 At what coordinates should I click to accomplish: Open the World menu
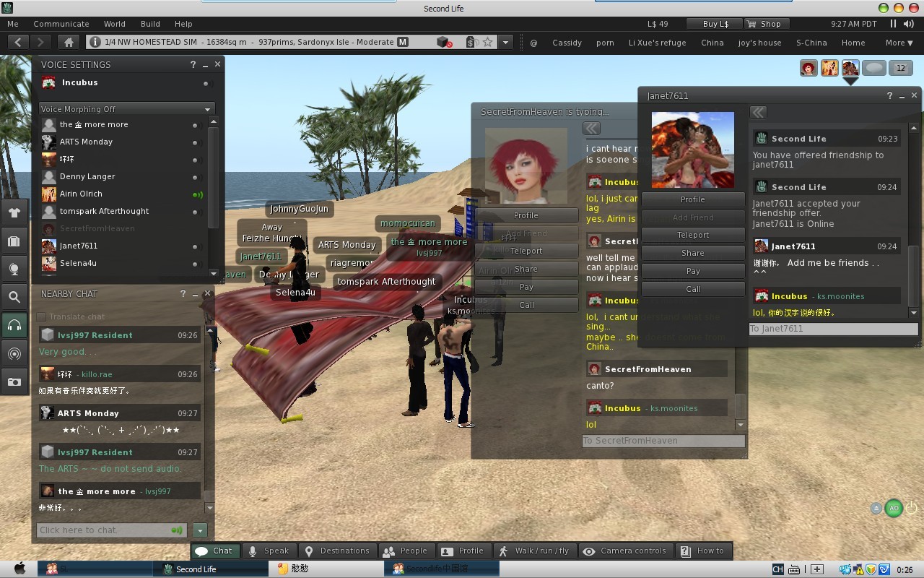tap(115, 24)
